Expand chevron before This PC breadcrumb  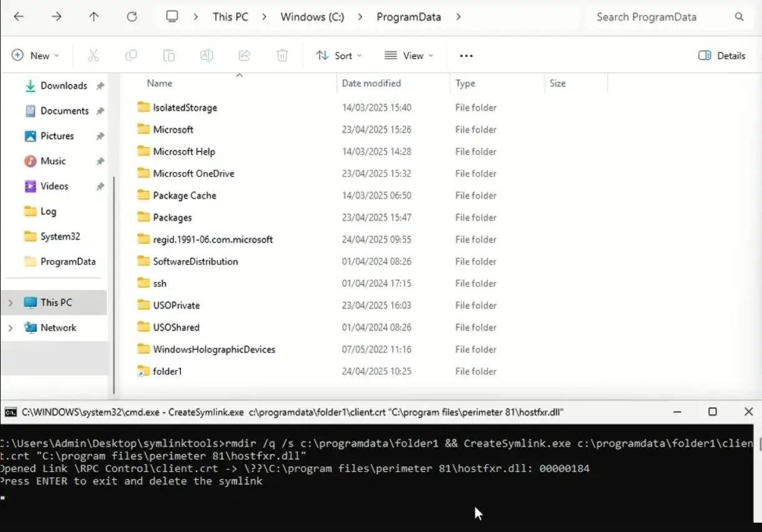point(196,17)
